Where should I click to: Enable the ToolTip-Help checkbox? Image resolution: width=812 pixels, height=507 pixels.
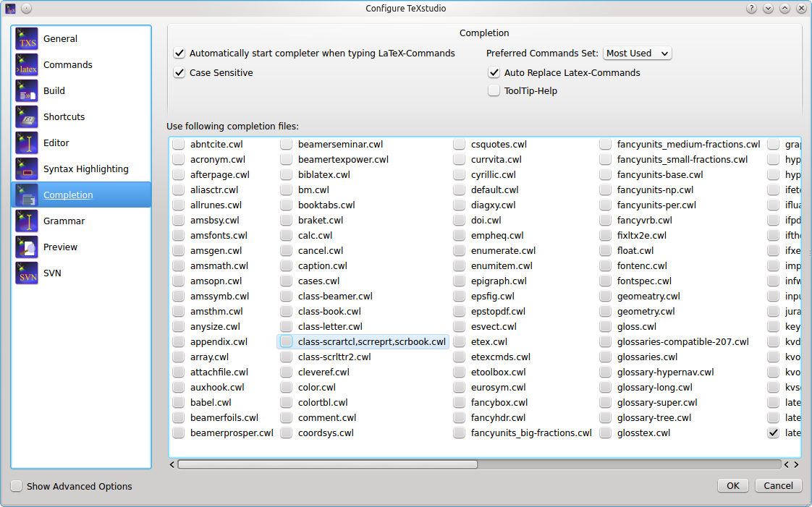point(494,91)
